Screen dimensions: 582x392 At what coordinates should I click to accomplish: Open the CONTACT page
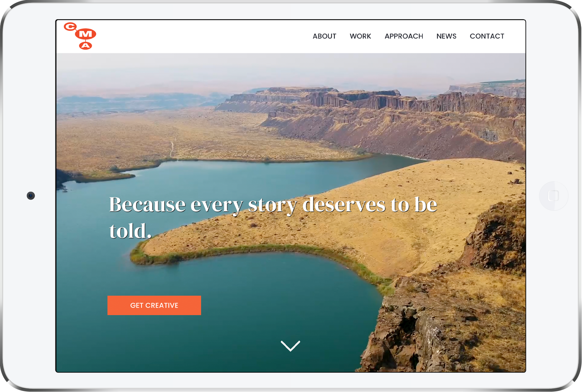[x=487, y=36]
